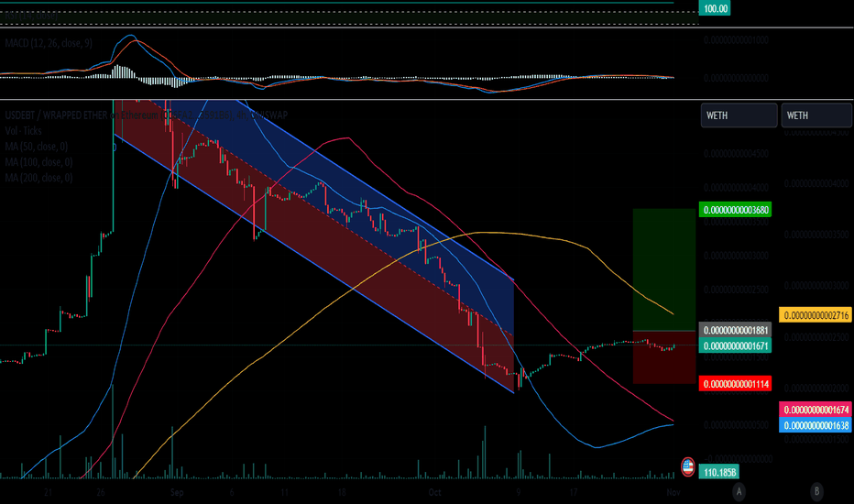Click the circular 'A' scale button
The image size is (854, 504).
coord(739,492)
